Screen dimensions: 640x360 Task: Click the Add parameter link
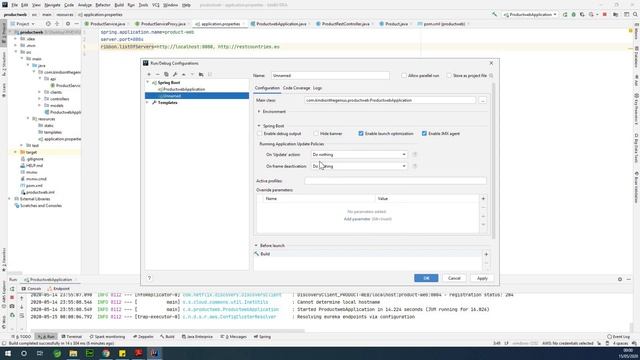coord(357,219)
